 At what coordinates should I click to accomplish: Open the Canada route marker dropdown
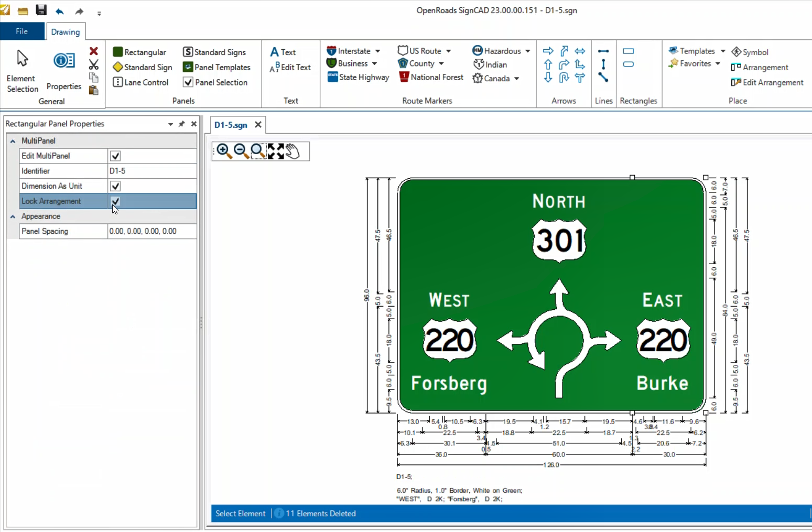[x=515, y=78]
